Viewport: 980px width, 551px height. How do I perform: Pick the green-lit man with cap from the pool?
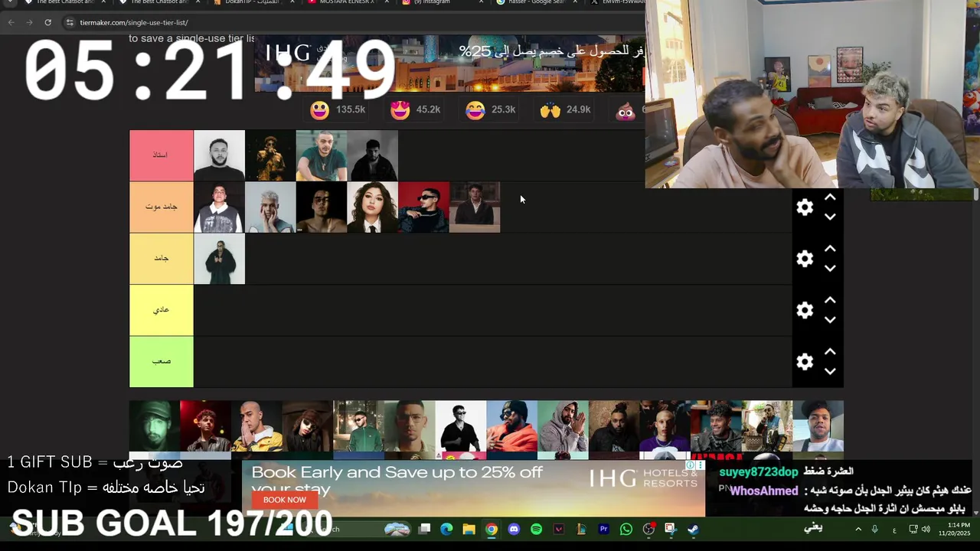point(154,426)
